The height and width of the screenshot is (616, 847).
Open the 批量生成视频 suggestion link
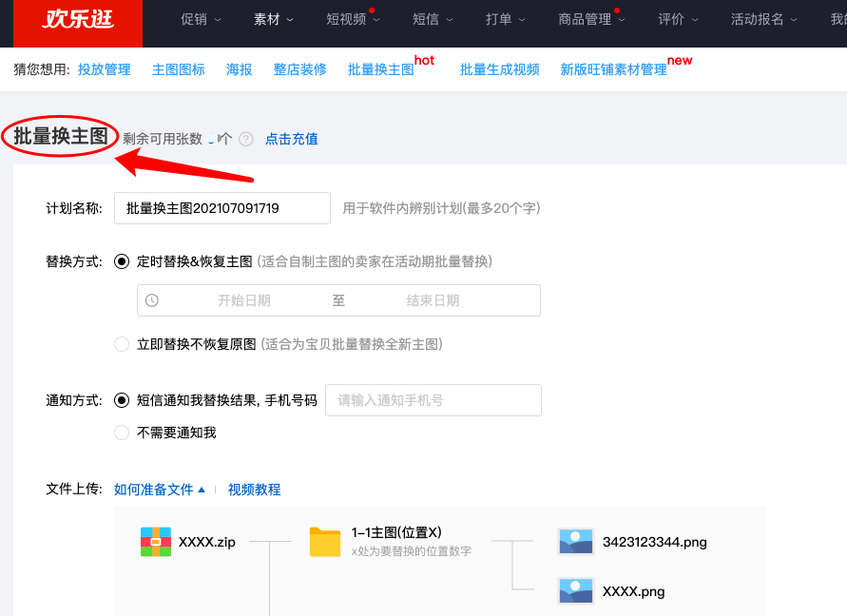coord(500,68)
